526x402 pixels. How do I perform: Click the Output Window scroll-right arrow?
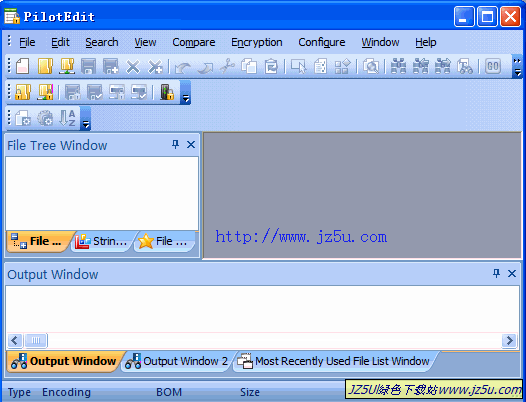coord(509,341)
